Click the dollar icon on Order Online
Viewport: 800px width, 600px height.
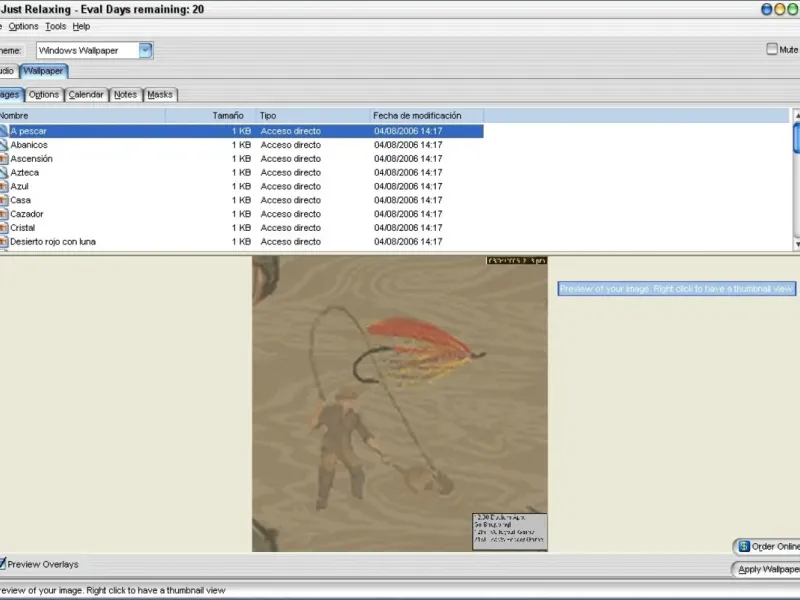click(744, 546)
